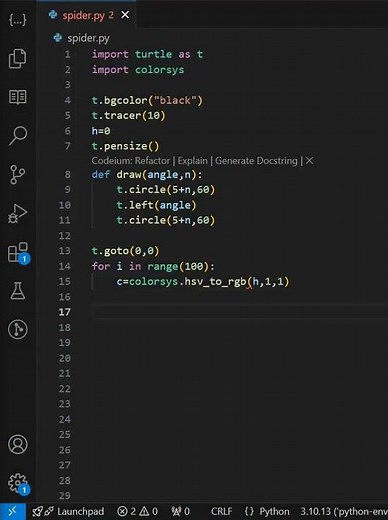This screenshot has width=388, height=520.
Task: Click the ports forwarded indicator showing 0
Action: [x=180, y=511]
